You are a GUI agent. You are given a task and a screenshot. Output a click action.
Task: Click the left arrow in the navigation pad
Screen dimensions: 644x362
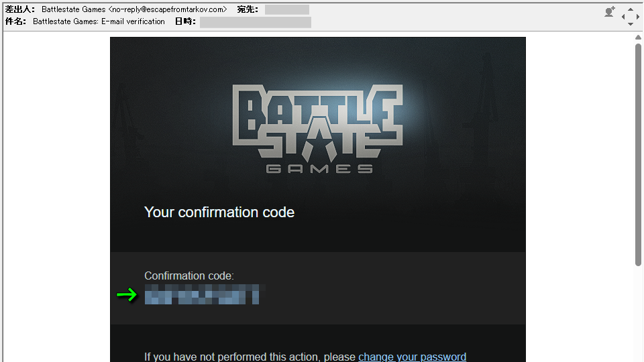click(623, 17)
